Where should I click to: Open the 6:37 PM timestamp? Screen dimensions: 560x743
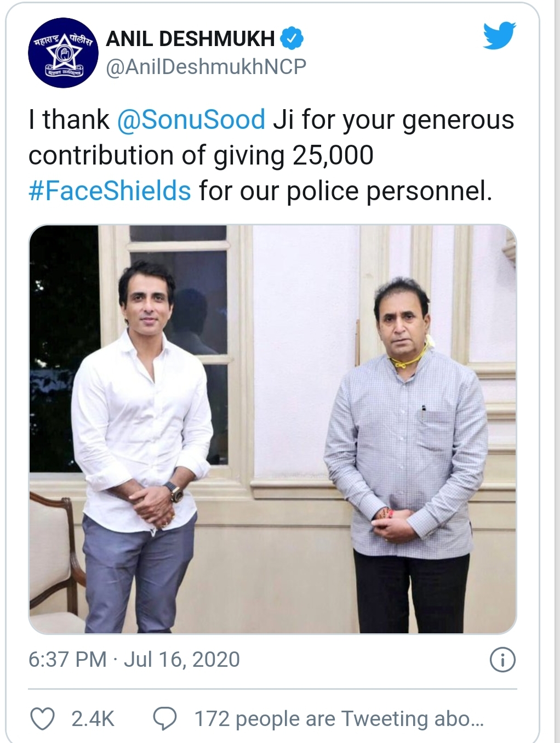pyautogui.click(x=67, y=659)
